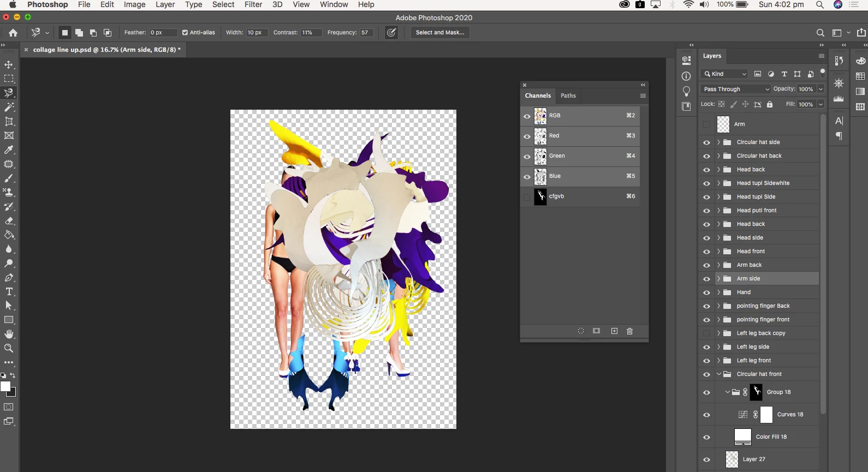This screenshot has height=472, width=868.
Task: Select the Paint Bucket tool
Action: pyautogui.click(x=9, y=235)
